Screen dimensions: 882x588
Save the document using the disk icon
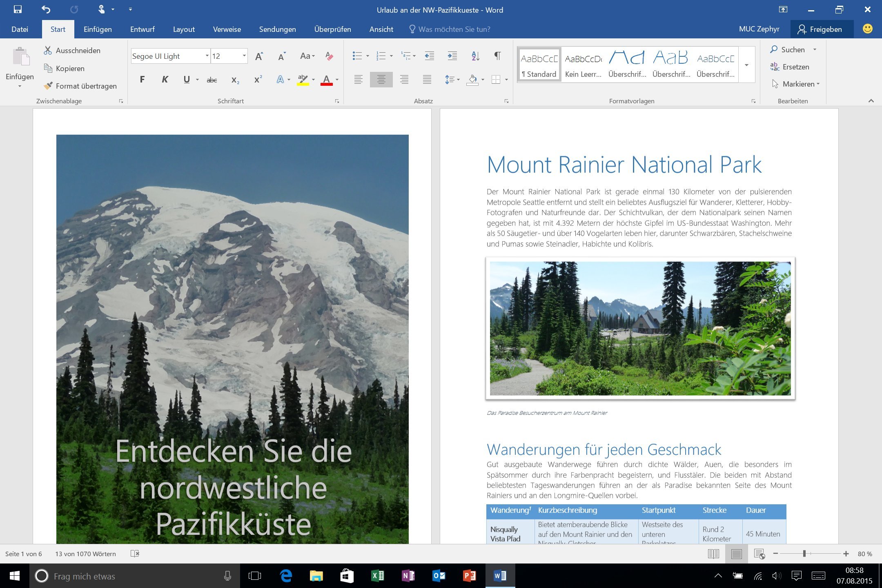click(x=18, y=9)
